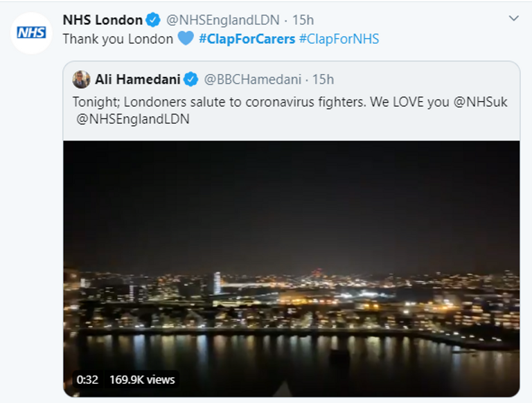Open the tweet options chevron menu
Viewport: 532px width, 403px height.
[513, 19]
